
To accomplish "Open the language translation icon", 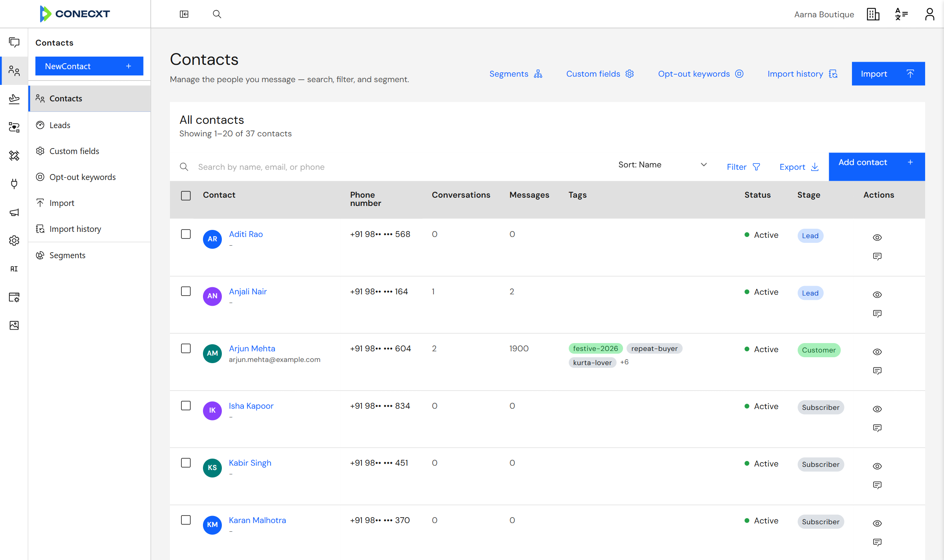I will tap(901, 14).
